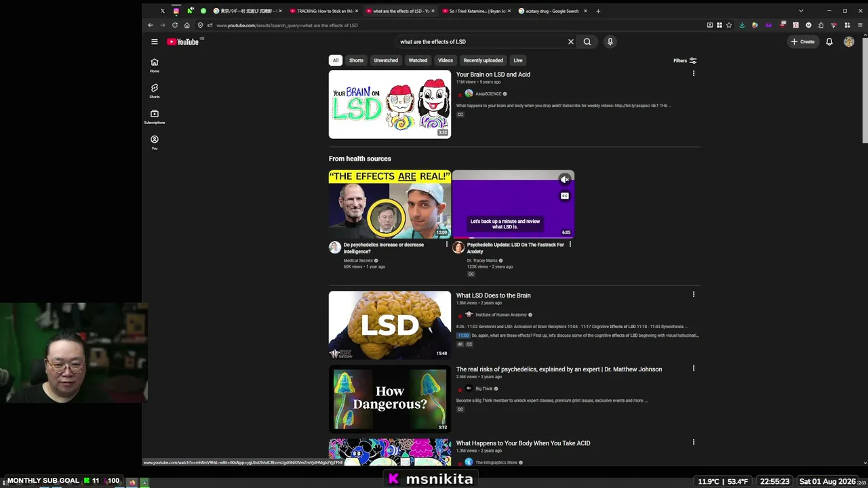Select the Live filter chip

(x=518, y=60)
